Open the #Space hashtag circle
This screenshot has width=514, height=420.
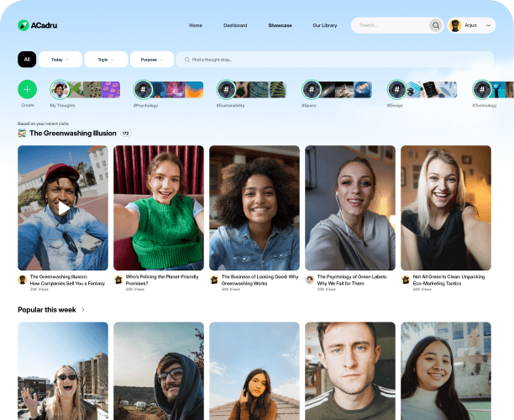[312, 89]
